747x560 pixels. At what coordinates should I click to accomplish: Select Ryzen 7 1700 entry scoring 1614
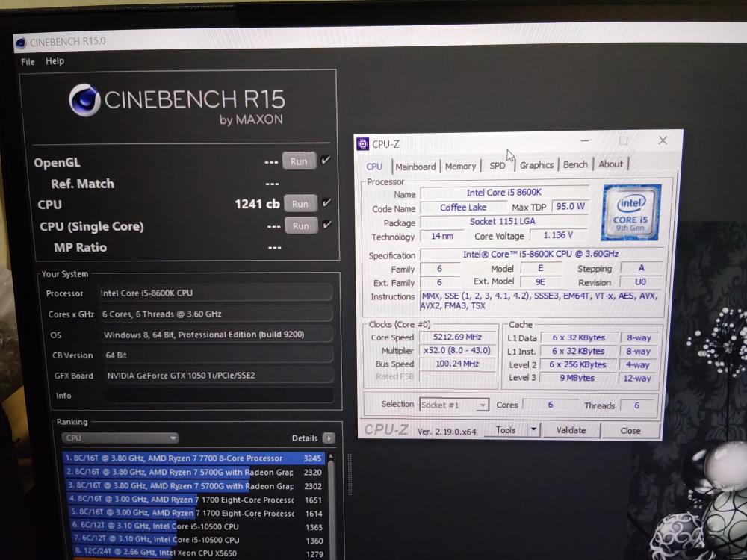195,513
